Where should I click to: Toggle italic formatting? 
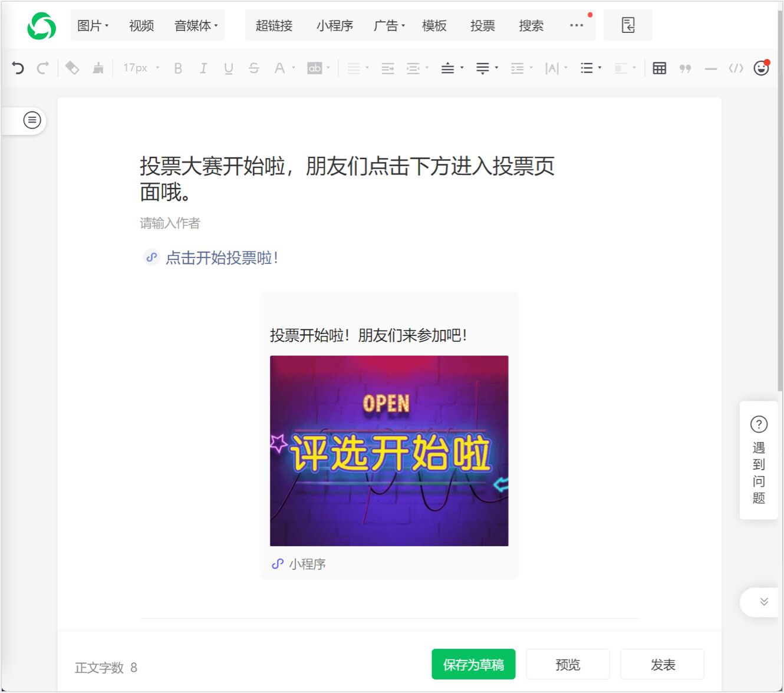coord(203,68)
